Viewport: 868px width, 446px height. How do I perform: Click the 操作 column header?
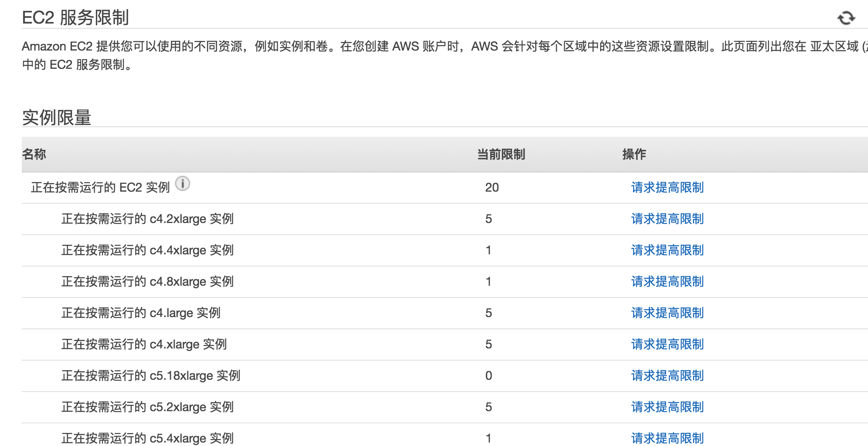coord(634,154)
